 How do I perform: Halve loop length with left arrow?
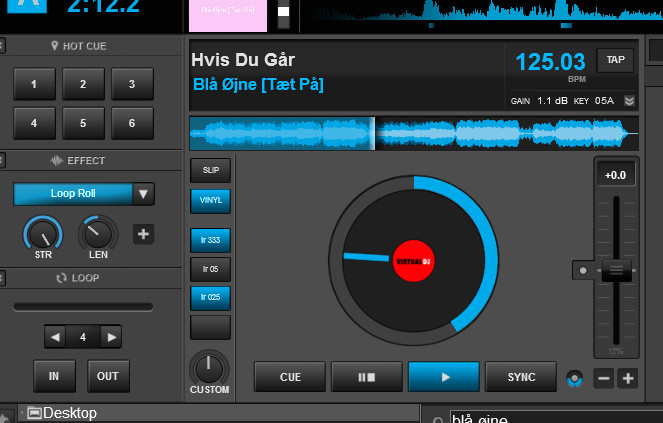[x=55, y=337]
